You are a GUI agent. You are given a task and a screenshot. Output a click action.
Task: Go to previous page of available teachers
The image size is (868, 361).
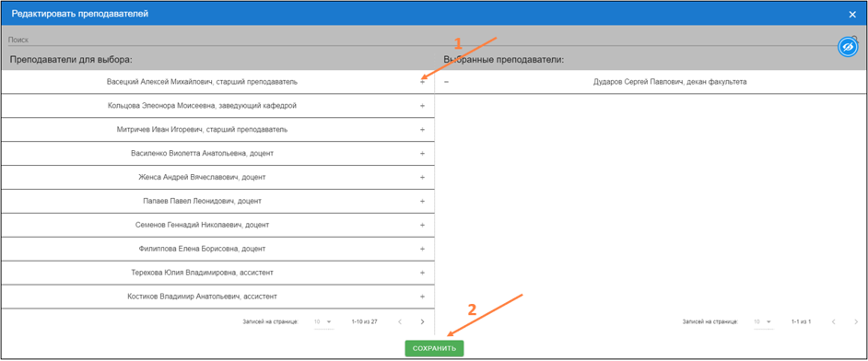pos(399,321)
